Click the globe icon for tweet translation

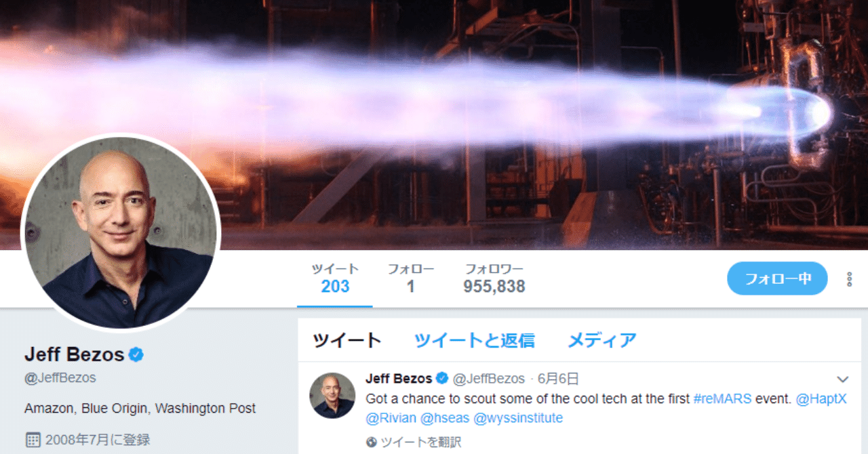tap(371, 442)
